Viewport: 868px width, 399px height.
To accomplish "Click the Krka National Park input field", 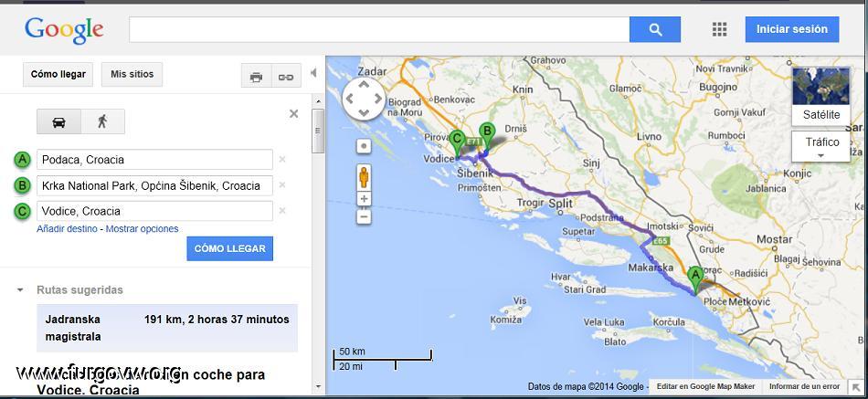I will click(x=154, y=185).
